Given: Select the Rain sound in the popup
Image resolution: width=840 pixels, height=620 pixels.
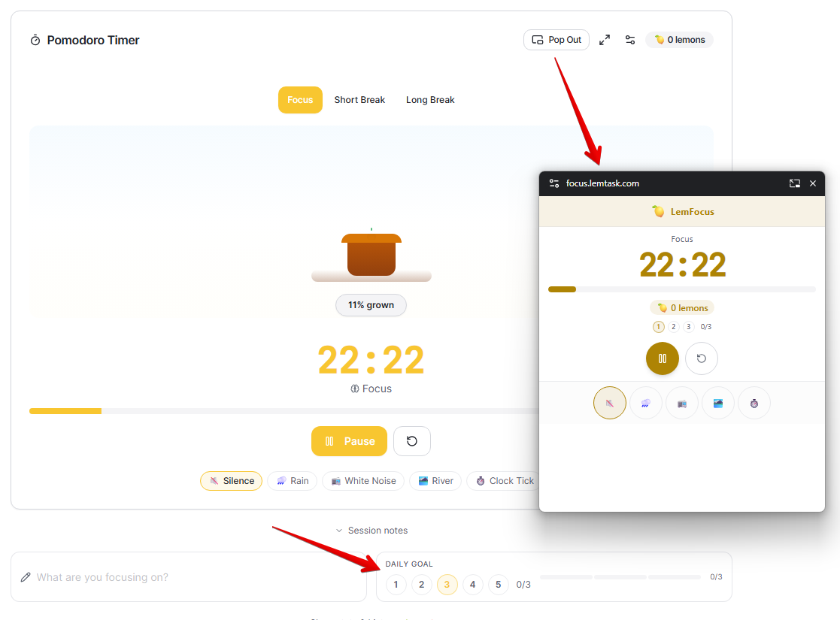Looking at the screenshot, I should coord(646,403).
